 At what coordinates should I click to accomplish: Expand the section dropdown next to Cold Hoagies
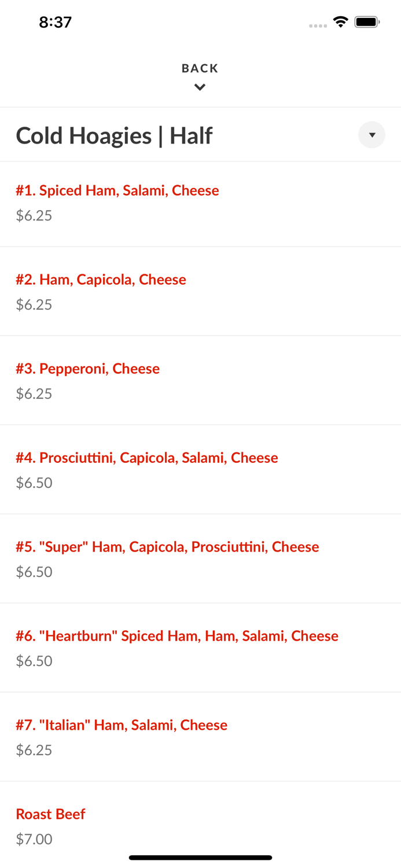[x=371, y=135]
